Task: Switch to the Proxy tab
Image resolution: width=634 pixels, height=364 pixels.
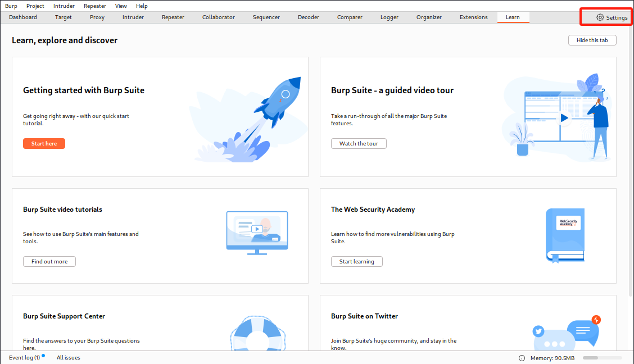Action: 97,17
